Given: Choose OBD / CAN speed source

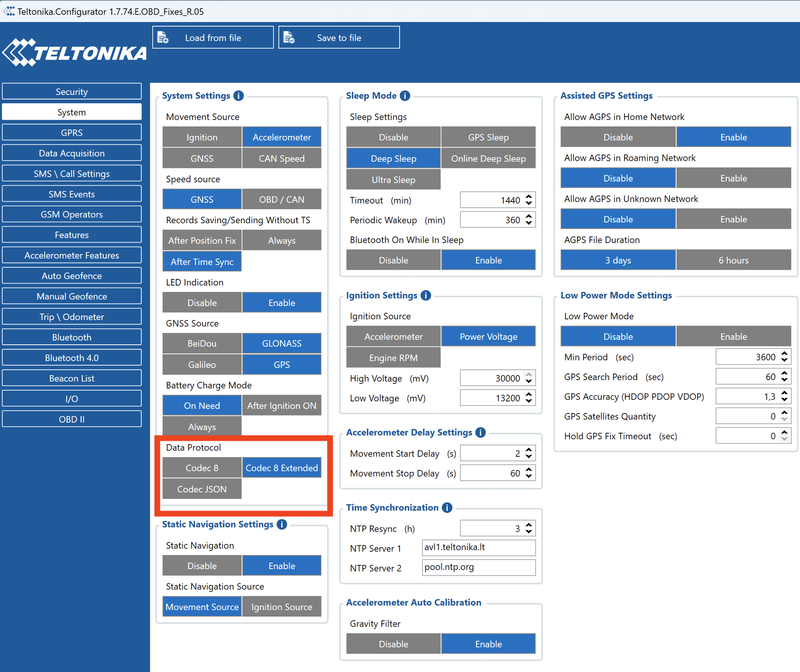Looking at the screenshot, I should coord(282,199).
